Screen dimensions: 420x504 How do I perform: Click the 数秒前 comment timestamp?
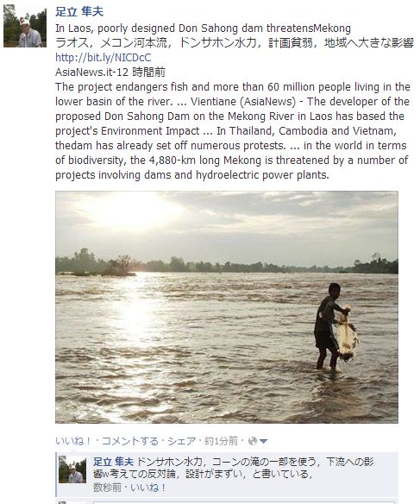tap(107, 488)
